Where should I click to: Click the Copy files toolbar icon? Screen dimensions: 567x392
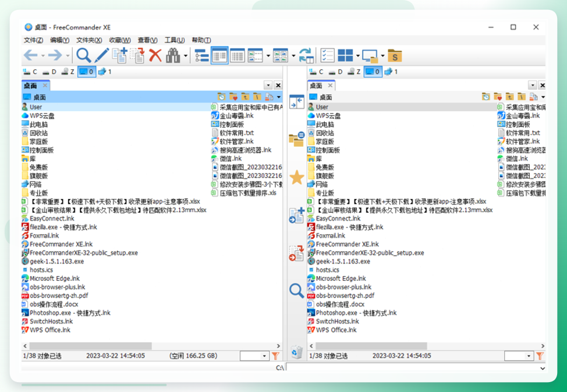(x=119, y=55)
